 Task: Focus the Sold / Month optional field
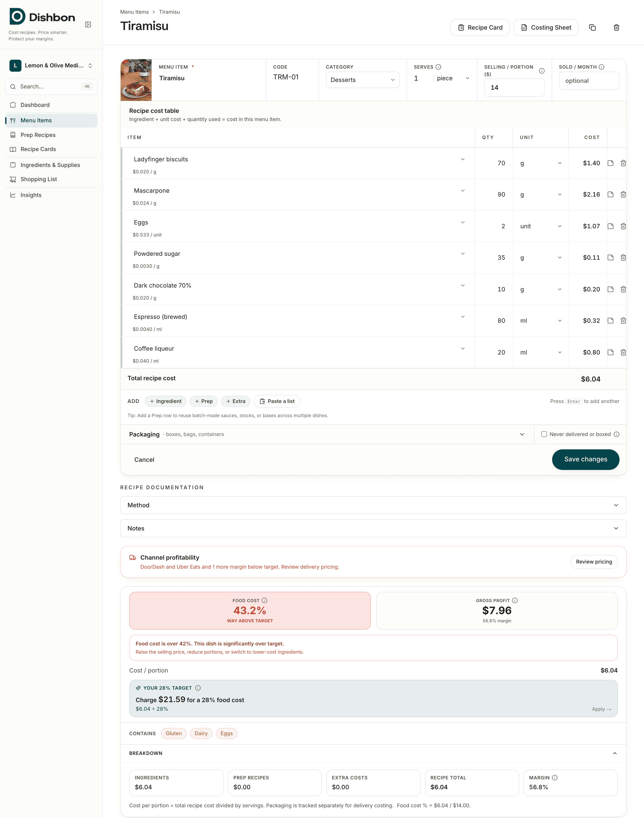[589, 81]
